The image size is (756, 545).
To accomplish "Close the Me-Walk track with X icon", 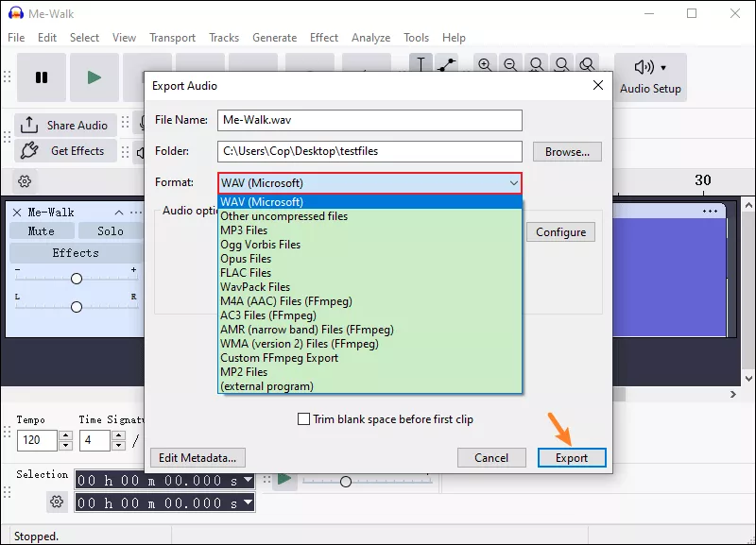I will click(17, 213).
